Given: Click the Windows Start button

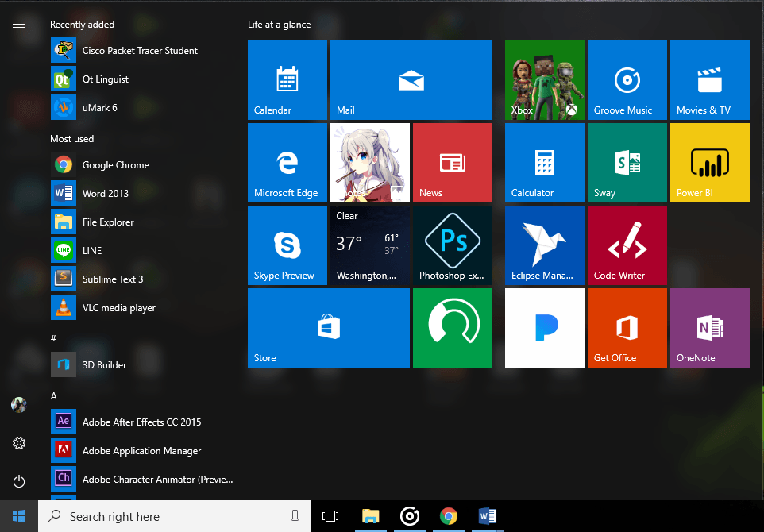Looking at the screenshot, I should point(19,516).
